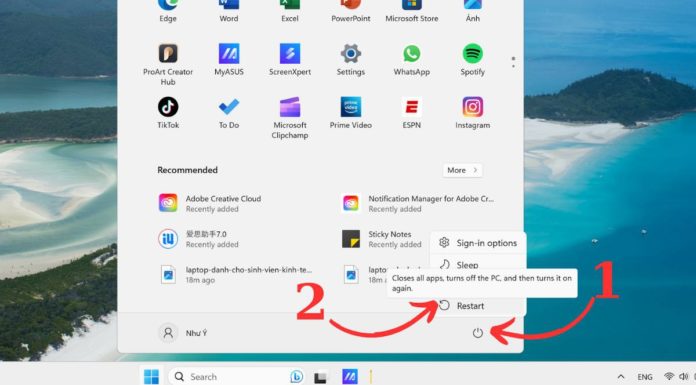Open To Do app
696x385 pixels.
[x=229, y=113]
